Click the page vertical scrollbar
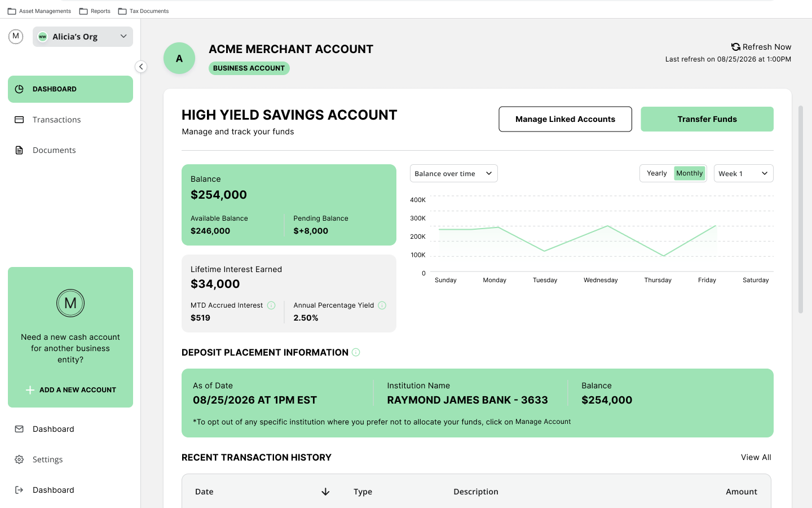 pyautogui.click(x=801, y=209)
